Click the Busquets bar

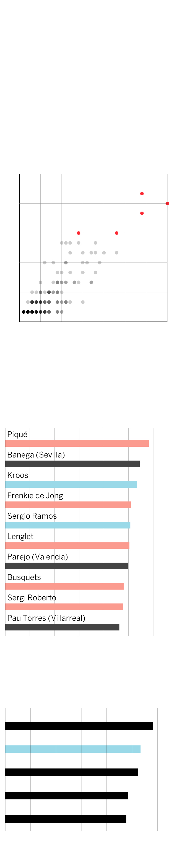[x=64, y=586]
